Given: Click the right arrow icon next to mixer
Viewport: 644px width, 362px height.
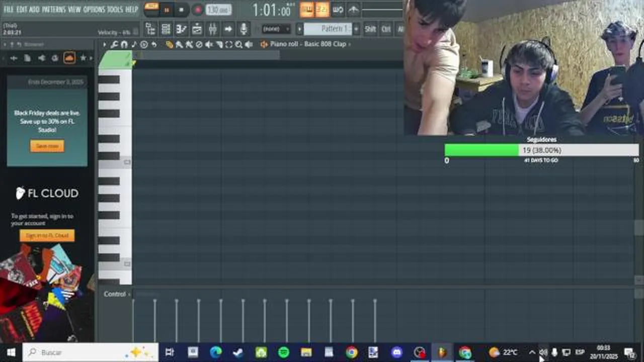Looking at the screenshot, I should (x=228, y=29).
